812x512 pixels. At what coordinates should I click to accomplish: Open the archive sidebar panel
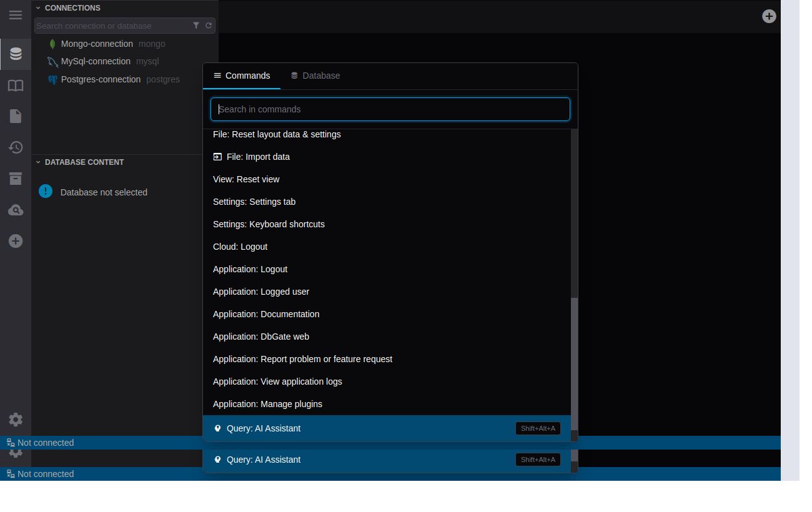(x=16, y=179)
